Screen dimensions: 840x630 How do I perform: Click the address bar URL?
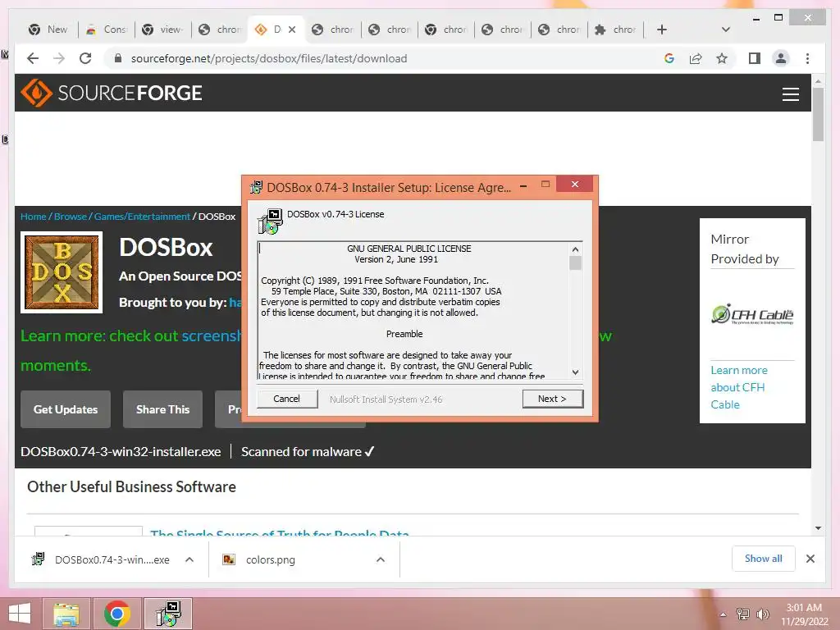click(269, 58)
